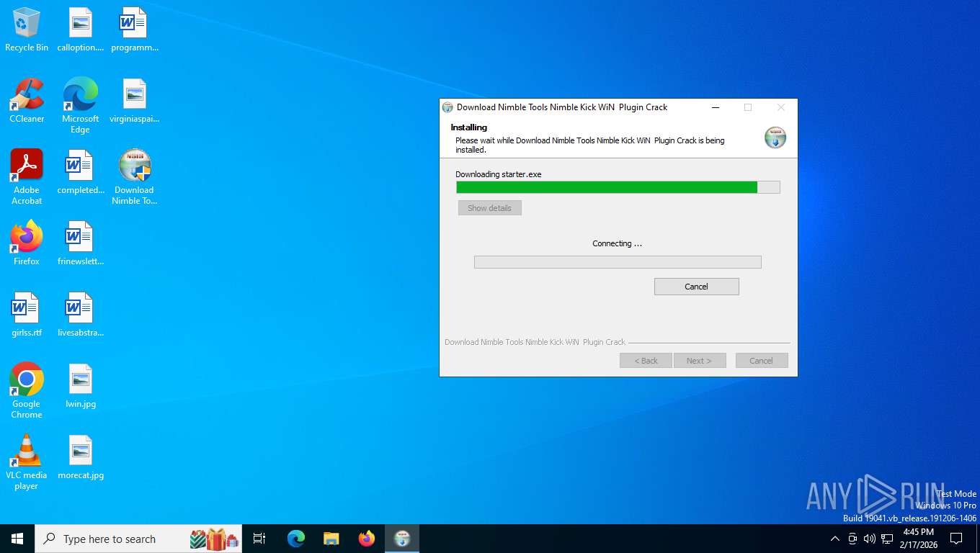Screen dimensions: 980x553
Task: Open File Explorer from the taskbar
Action: pos(331,539)
